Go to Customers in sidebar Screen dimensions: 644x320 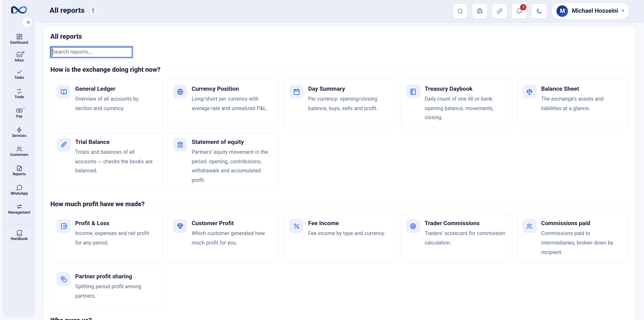(x=19, y=151)
